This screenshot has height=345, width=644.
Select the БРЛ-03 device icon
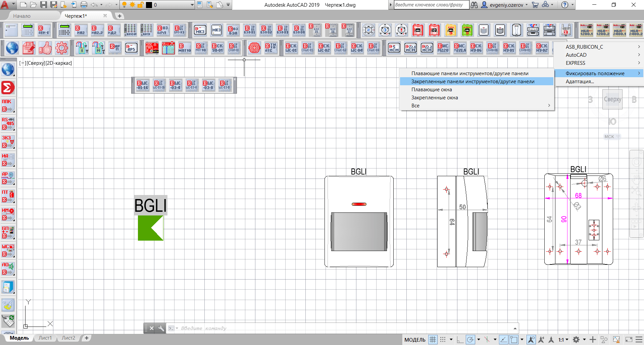click(x=179, y=30)
